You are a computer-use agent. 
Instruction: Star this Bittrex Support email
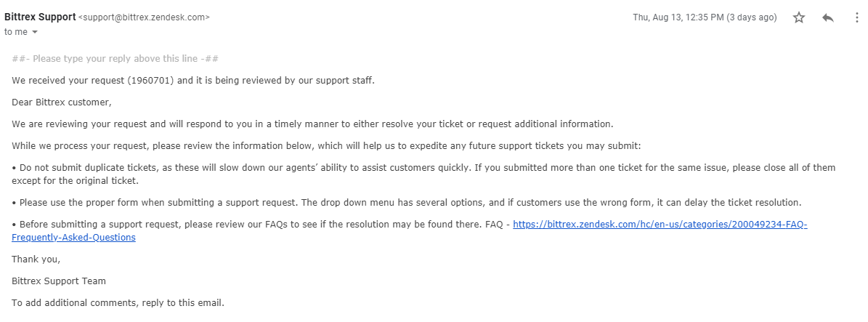pos(799,17)
